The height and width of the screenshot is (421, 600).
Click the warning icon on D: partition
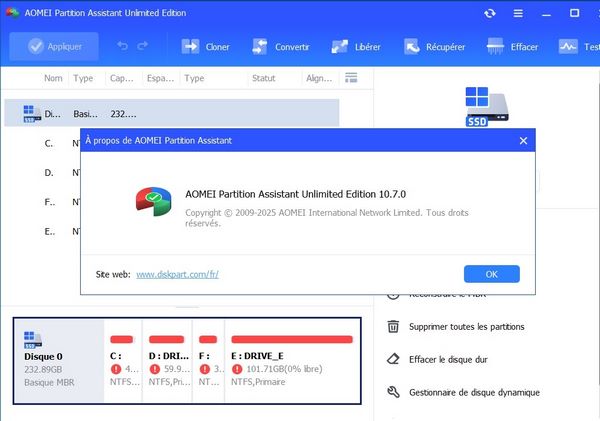pos(155,369)
